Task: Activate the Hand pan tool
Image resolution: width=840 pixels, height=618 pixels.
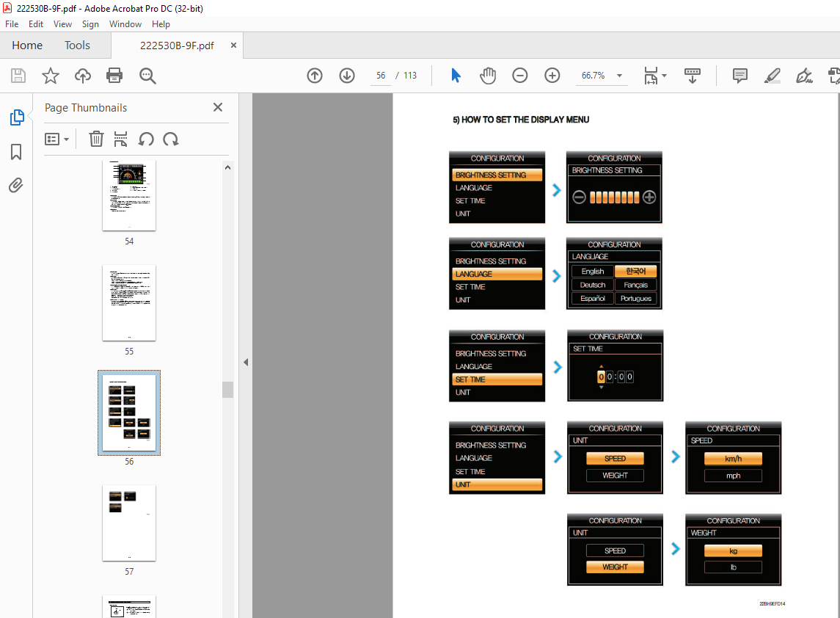Action: tap(488, 76)
